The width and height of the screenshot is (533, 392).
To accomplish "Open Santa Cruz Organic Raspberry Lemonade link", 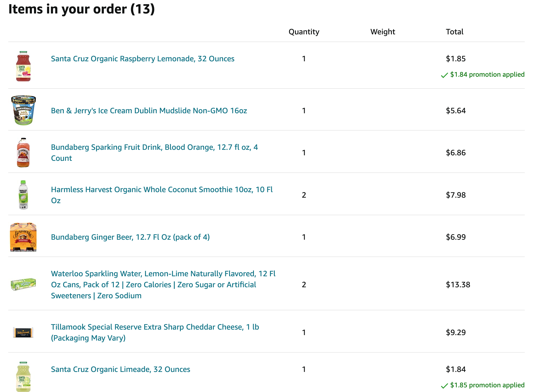I will point(143,59).
